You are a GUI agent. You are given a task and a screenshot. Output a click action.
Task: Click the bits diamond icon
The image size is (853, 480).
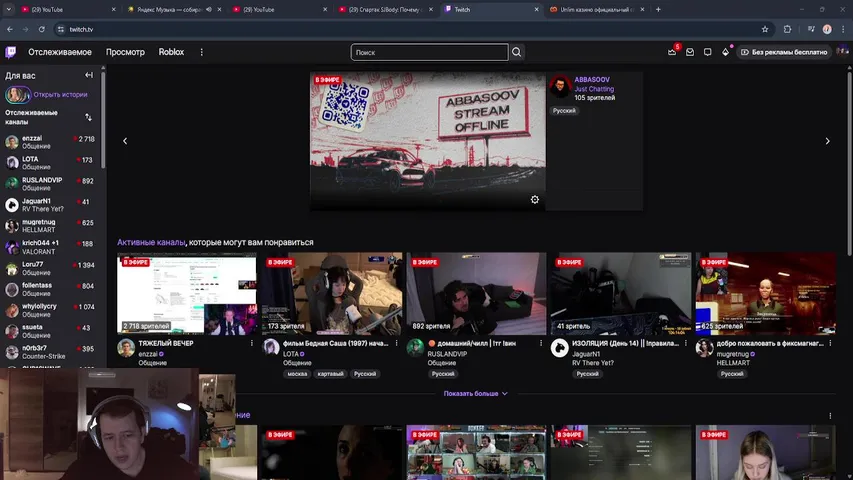pyautogui.click(x=726, y=52)
